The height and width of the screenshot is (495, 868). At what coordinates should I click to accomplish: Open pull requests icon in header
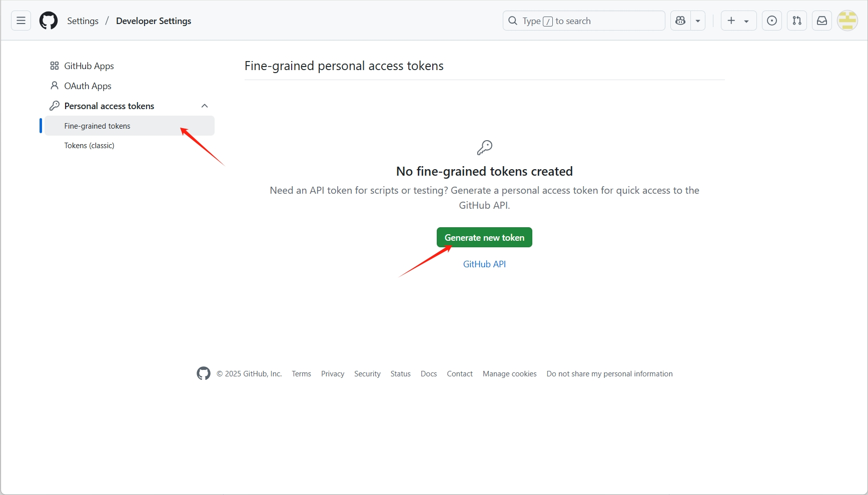tap(797, 21)
